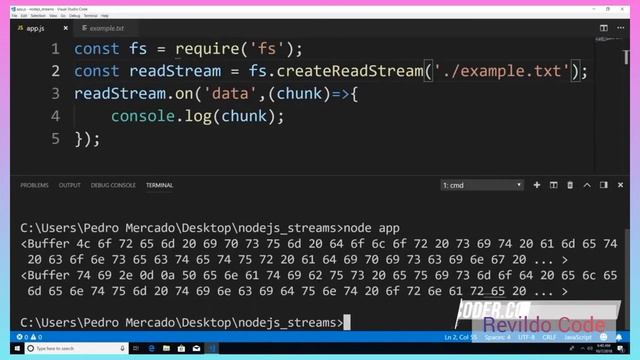
Task: Close the terminal panel
Action: 620,185
